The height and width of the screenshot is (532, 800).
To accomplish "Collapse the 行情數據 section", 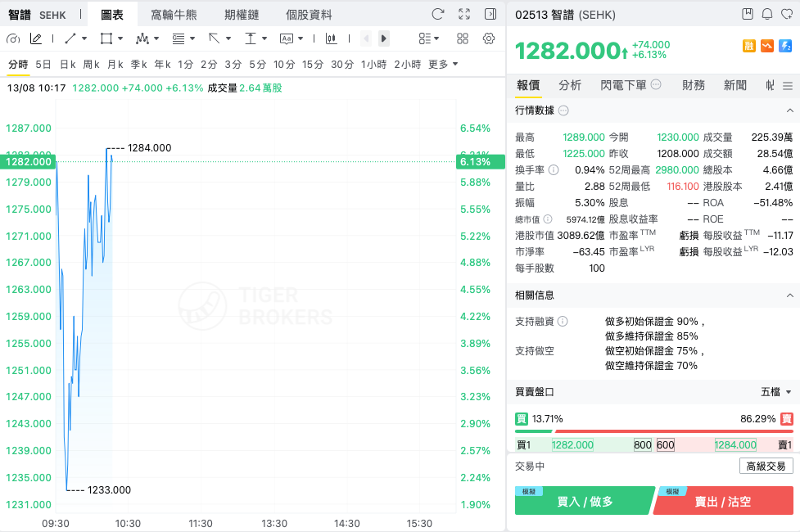I will point(790,110).
